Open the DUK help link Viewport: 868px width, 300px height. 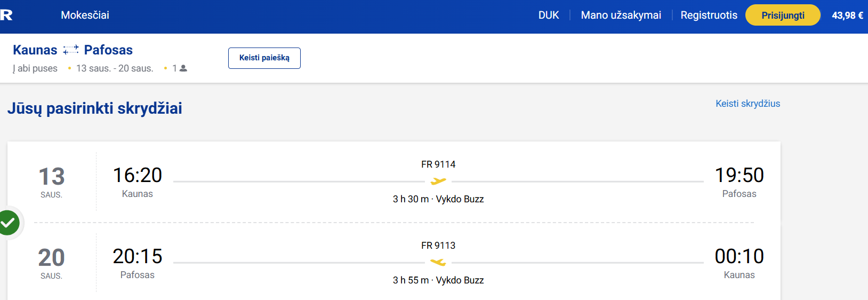(x=549, y=15)
